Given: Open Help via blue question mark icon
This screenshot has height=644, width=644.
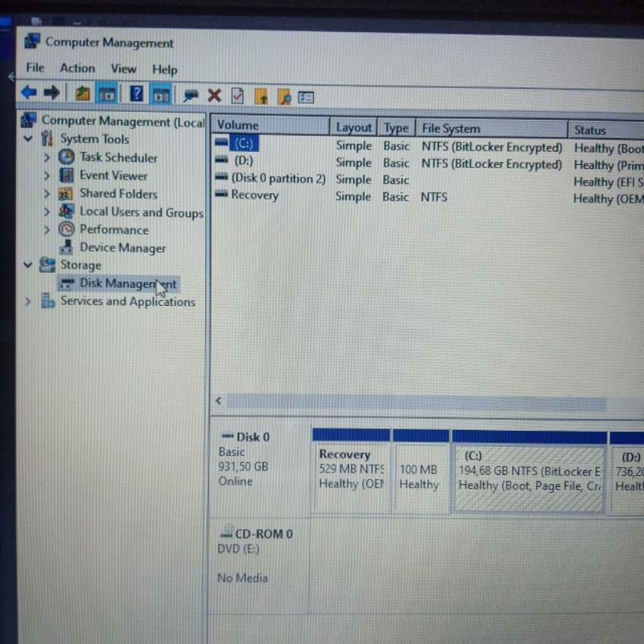Looking at the screenshot, I should point(137,94).
